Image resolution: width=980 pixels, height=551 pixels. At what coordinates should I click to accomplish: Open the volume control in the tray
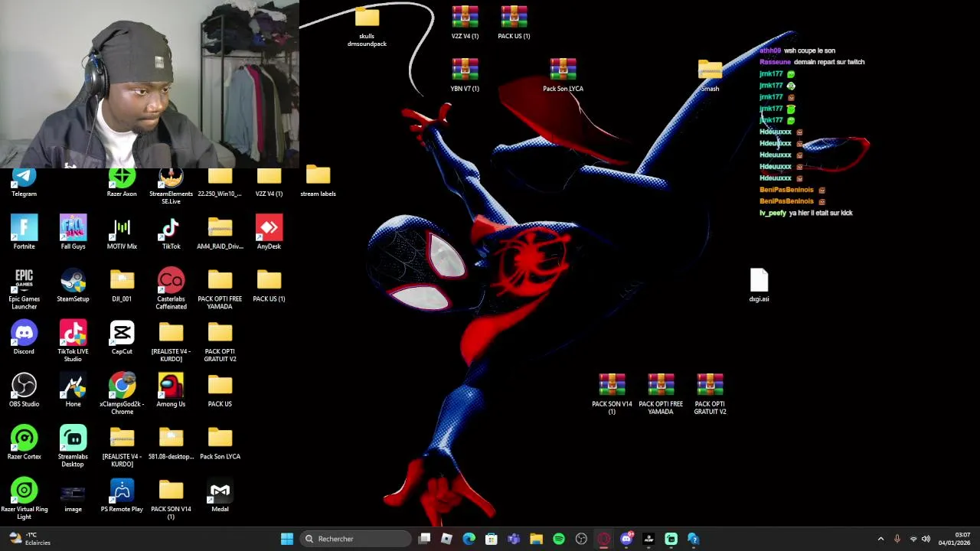pos(926,539)
